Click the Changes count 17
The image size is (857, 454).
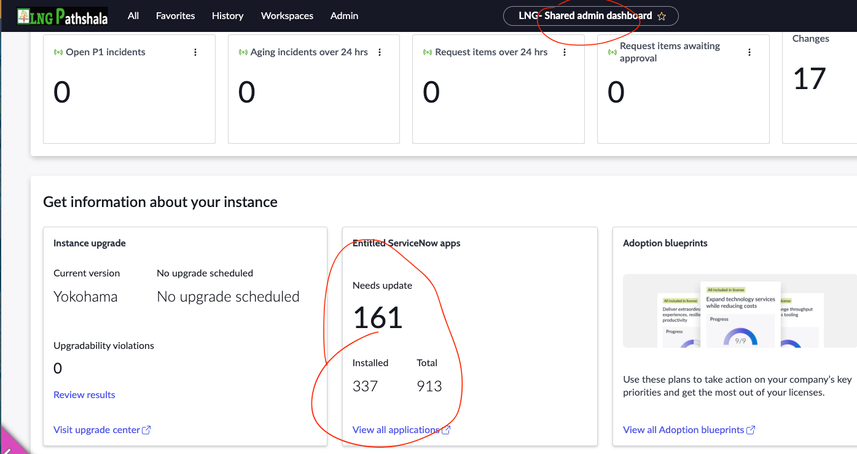point(809,79)
